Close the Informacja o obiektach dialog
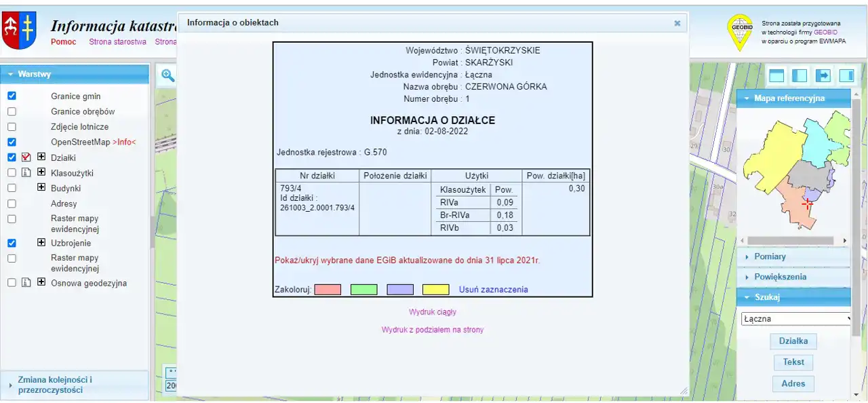This screenshot has width=868, height=403. click(x=677, y=23)
